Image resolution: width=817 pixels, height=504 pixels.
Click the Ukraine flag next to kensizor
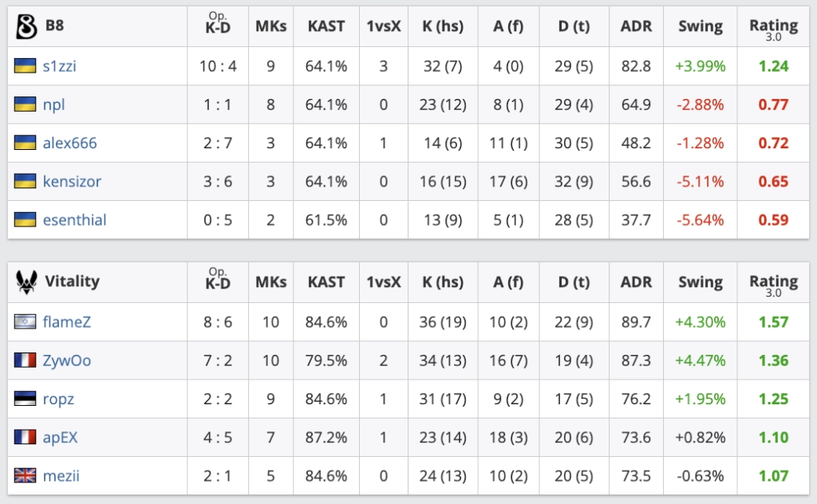pyautogui.click(x=25, y=181)
